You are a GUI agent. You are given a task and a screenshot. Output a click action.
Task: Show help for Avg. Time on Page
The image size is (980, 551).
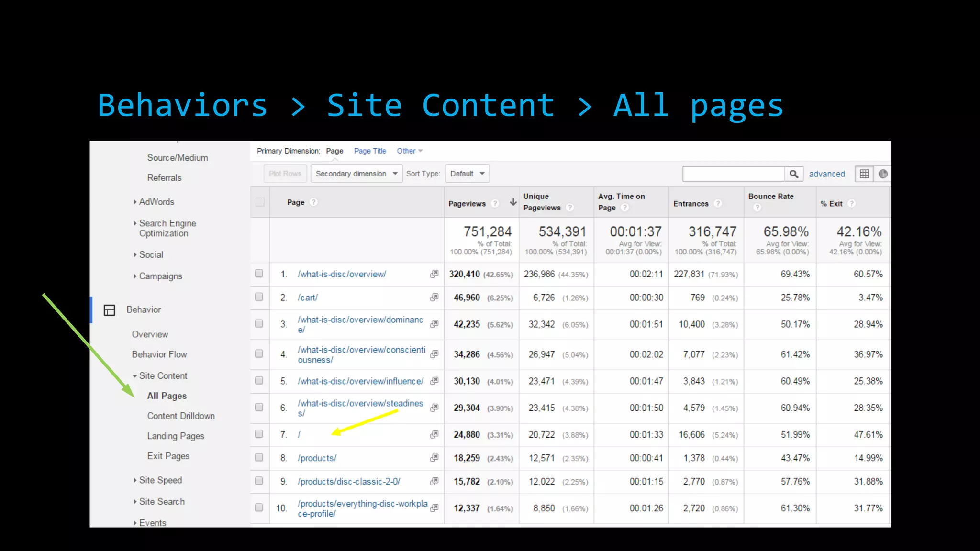pyautogui.click(x=624, y=208)
